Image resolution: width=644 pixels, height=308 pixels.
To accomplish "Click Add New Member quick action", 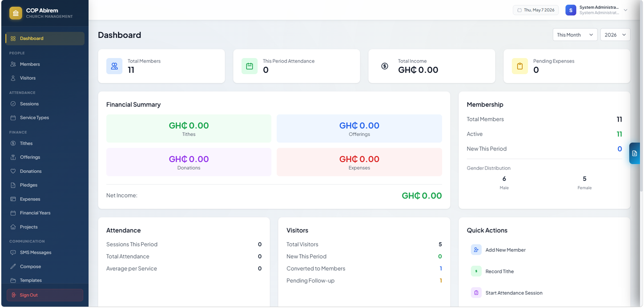I will click(x=544, y=250).
